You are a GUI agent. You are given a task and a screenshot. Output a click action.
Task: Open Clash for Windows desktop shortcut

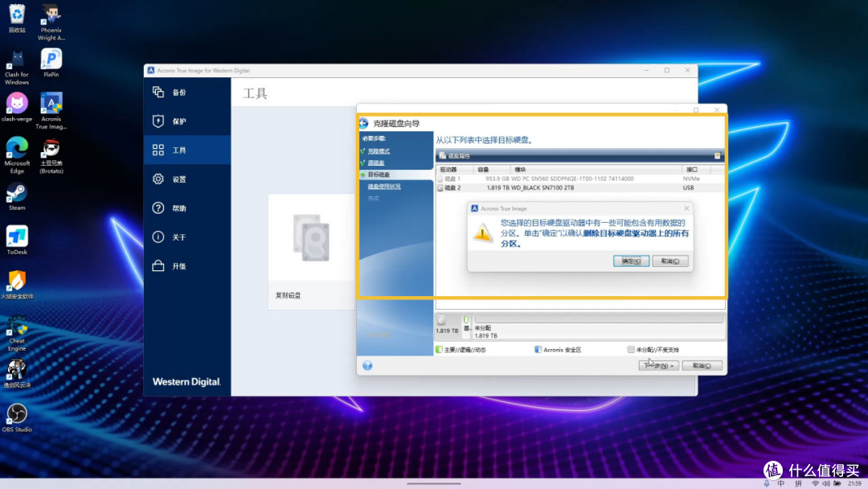click(x=17, y=67)
